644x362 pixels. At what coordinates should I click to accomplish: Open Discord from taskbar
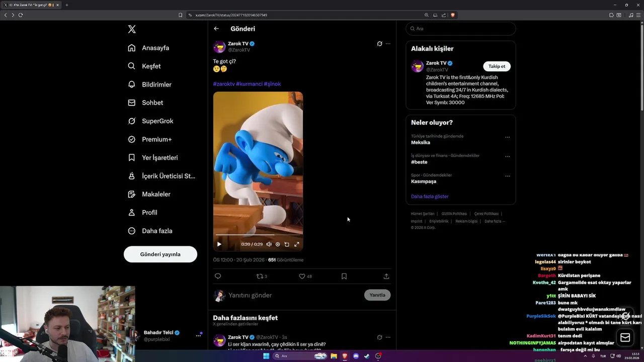click(x=356, y=356)
